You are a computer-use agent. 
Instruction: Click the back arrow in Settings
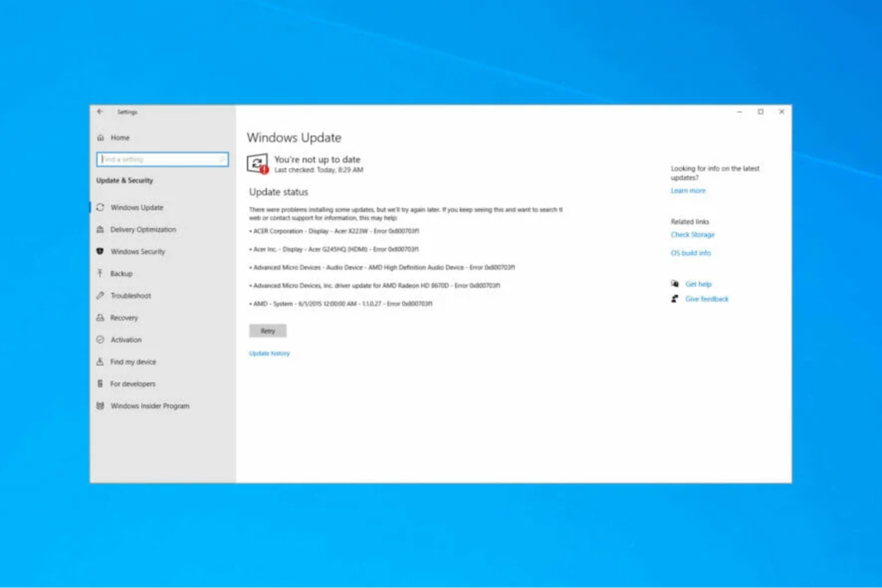pyautogui.click(x=100, y=112)
